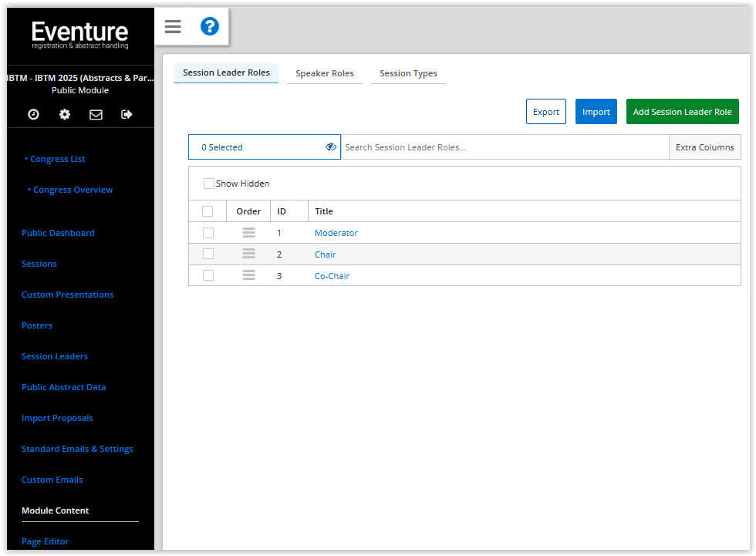Open Posters in sidebar
This screenshot has height=556, width=756.
click(37, 325)
